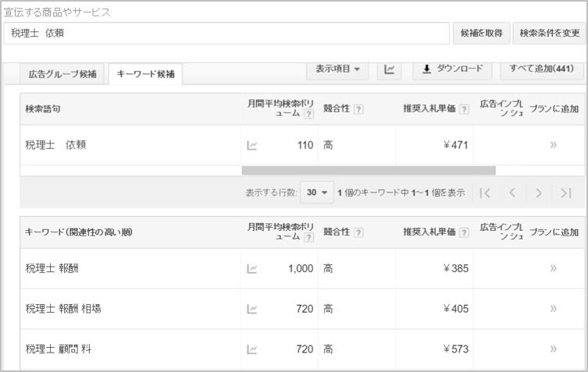The image size is (588, 372).
Task: Open rows-per-page dropdown showing 30
Action: pyautogui.click(x=319, y=193)
